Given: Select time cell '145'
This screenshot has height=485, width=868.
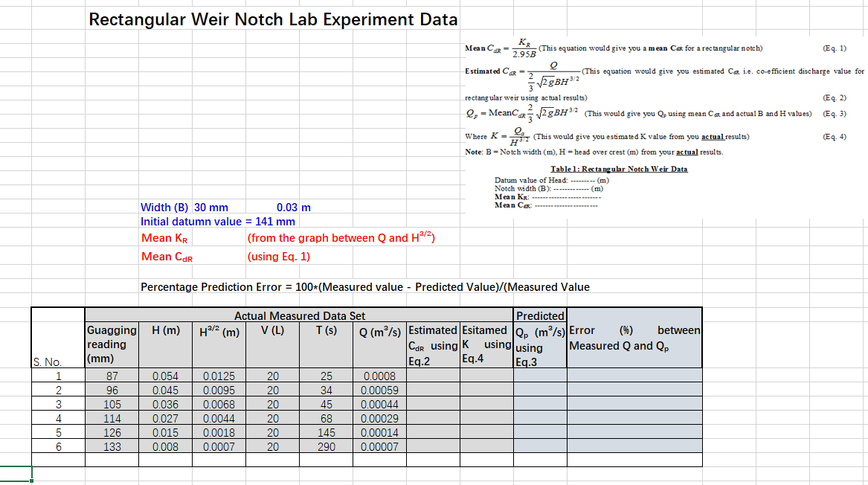Looking at the screenshot, I should click(x=326, y=433).
